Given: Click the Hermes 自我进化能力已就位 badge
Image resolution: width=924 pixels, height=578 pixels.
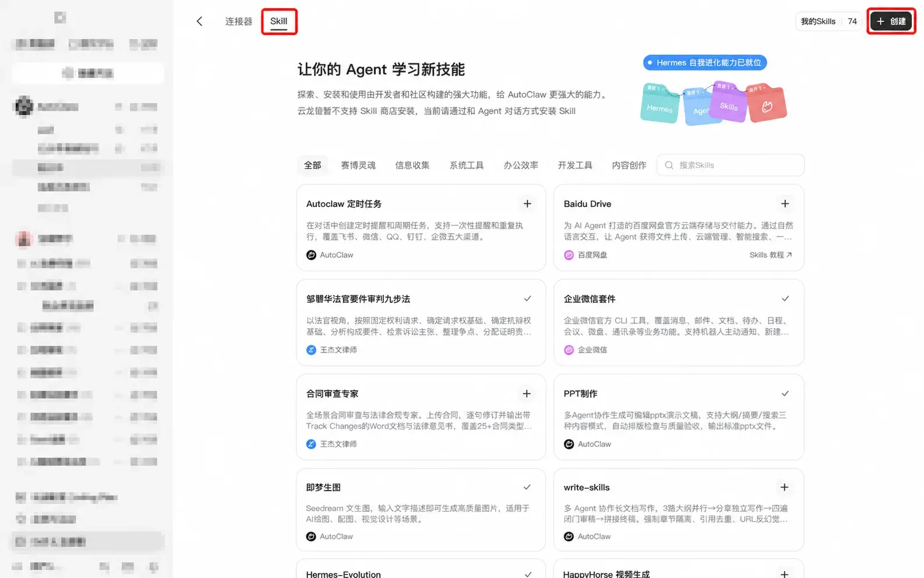Looking at the screenshot, I should pyautogui.click(x=705, y=62).
